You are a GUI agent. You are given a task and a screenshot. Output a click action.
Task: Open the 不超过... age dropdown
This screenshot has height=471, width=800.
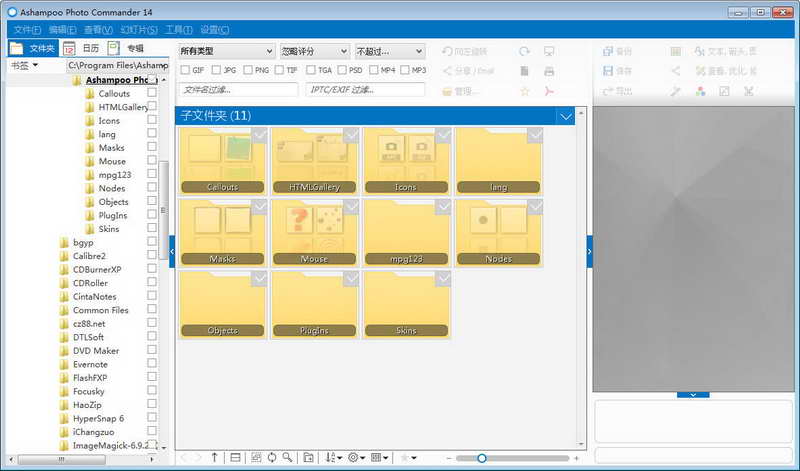click(x=389, y=51)
